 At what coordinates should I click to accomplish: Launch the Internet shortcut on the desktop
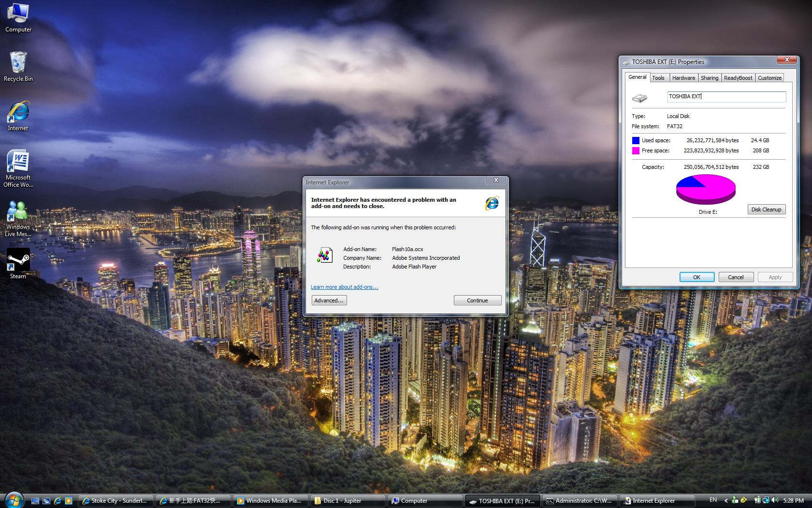18,116
